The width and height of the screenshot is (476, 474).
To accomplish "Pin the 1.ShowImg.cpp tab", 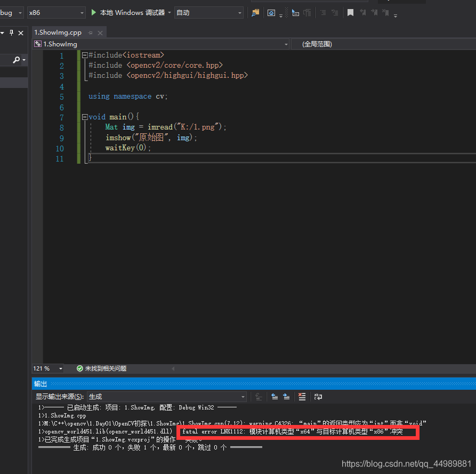I will point(90,33).
